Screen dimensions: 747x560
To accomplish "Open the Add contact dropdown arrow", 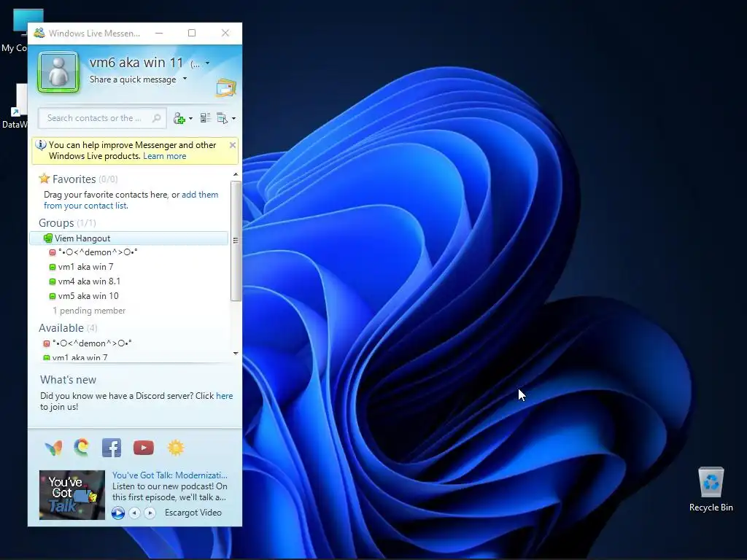I will 190,119.
